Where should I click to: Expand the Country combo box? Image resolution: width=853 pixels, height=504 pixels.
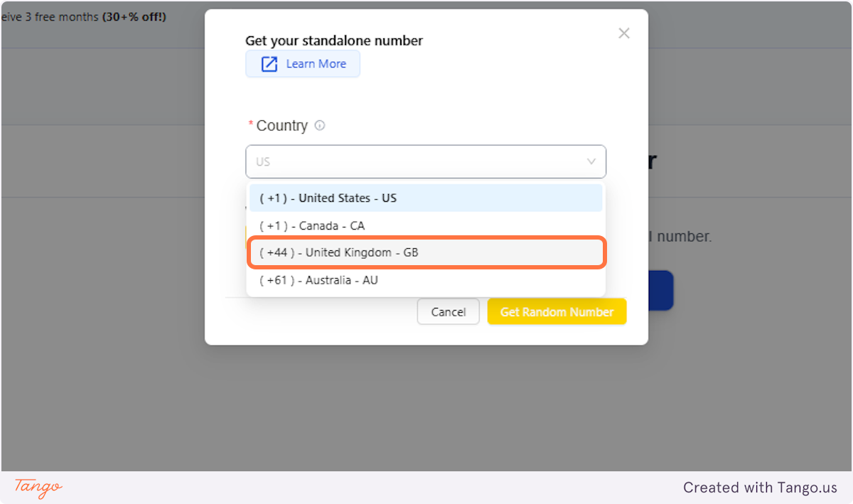(426, 161)
